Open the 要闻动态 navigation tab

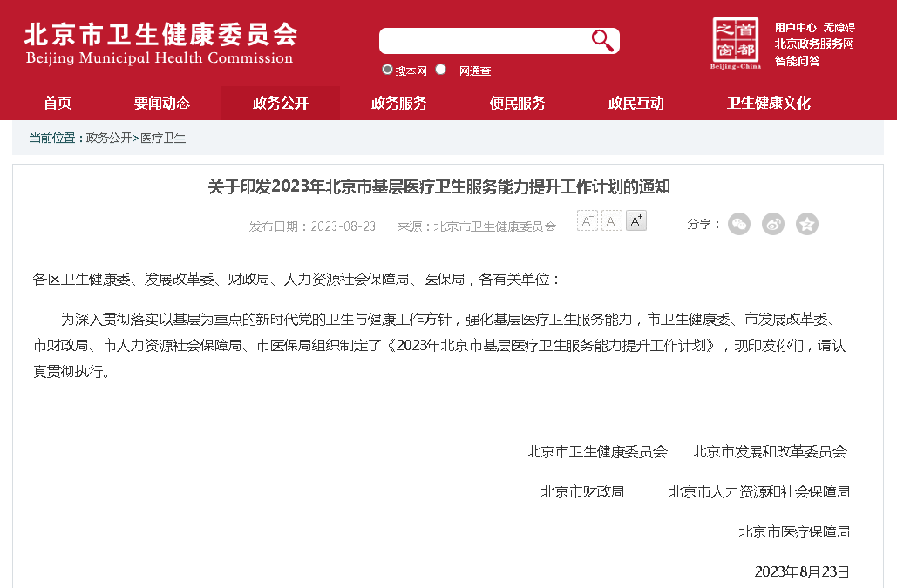(162, 103)
